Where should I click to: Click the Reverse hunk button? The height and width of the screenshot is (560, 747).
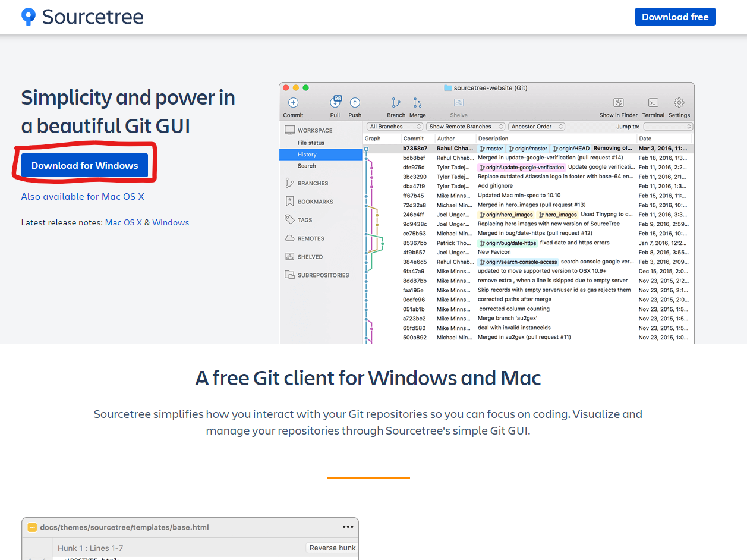pos(332,548)
